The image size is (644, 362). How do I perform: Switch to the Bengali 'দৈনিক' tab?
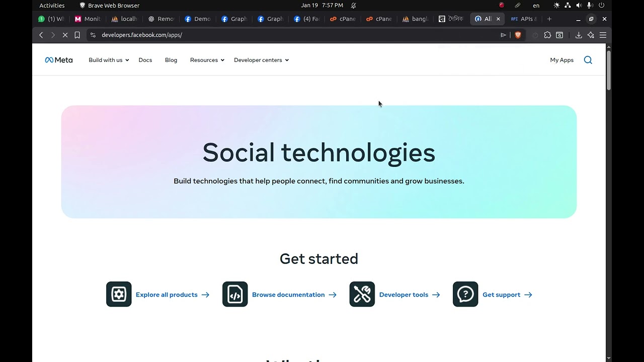click(451, 19)
